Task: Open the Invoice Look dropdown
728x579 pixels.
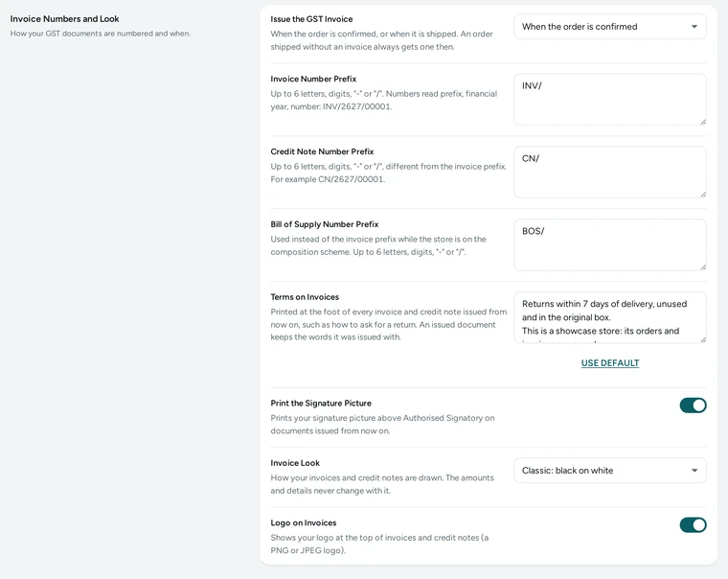Action: (x=610, y=471)
